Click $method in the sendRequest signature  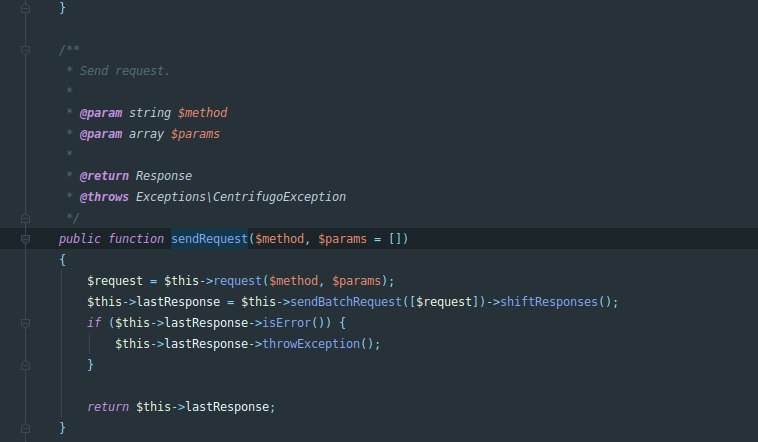tap(279, 239)
